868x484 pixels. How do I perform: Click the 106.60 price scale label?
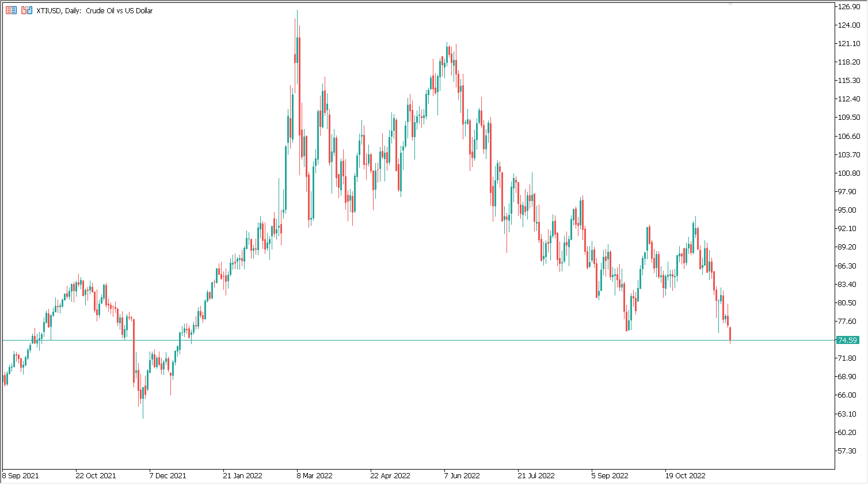(850, 137)
